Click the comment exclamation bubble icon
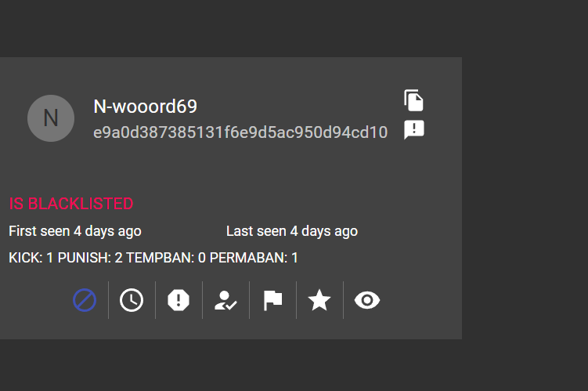588x391 pixels. pos(413,130)
